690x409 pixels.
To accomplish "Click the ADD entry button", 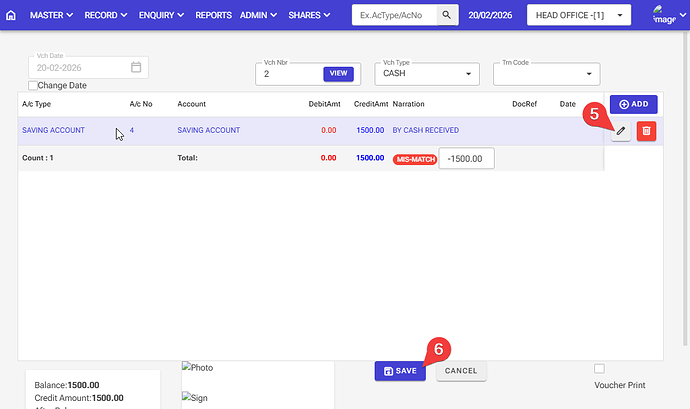I will point(633,104).
